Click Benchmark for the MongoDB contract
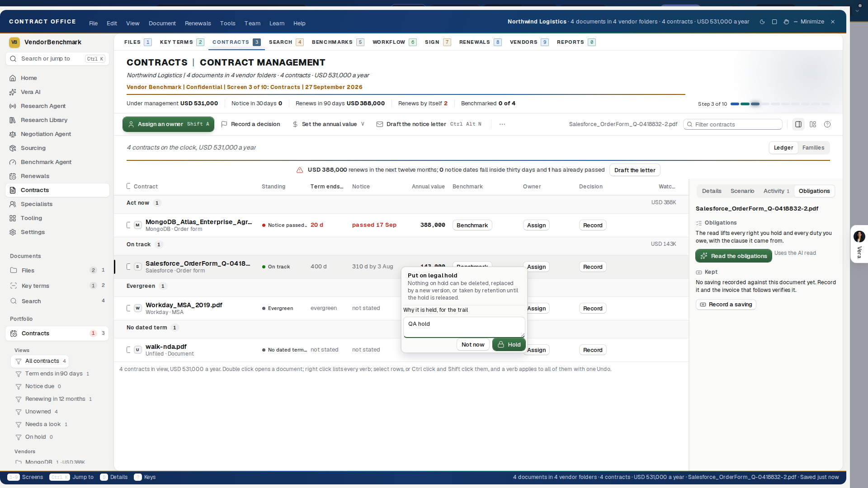868x488 pixels. coord(472,225)
